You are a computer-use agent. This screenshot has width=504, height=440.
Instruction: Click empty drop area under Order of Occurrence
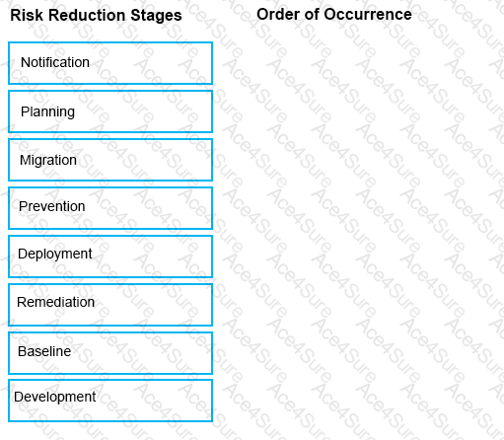click(x=358, y=230)
